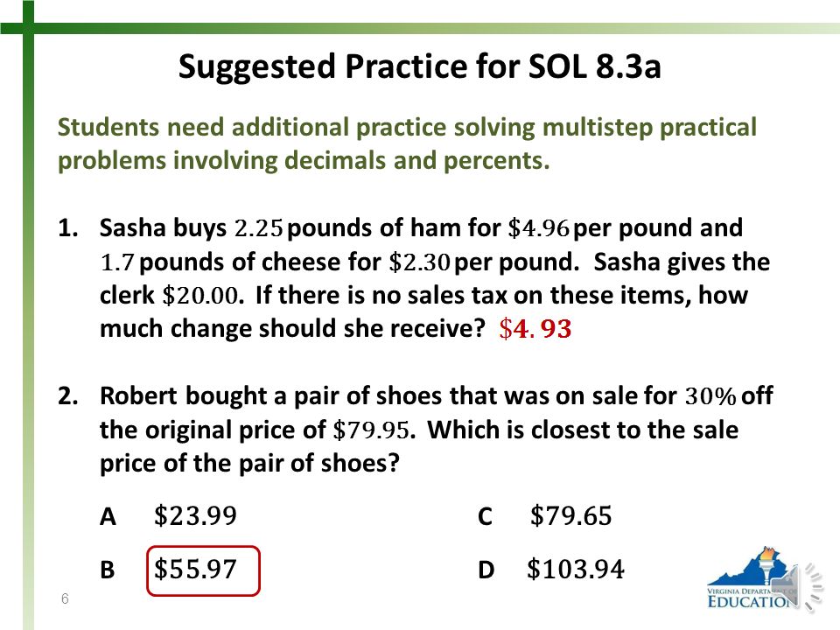Click the letter B option label
Screen dimensions: 840x630
point(107,570)
